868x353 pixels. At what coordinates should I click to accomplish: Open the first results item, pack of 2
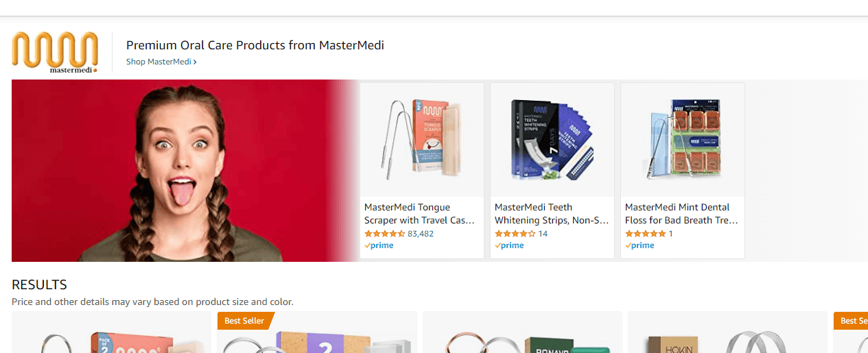tap(112, 332)
